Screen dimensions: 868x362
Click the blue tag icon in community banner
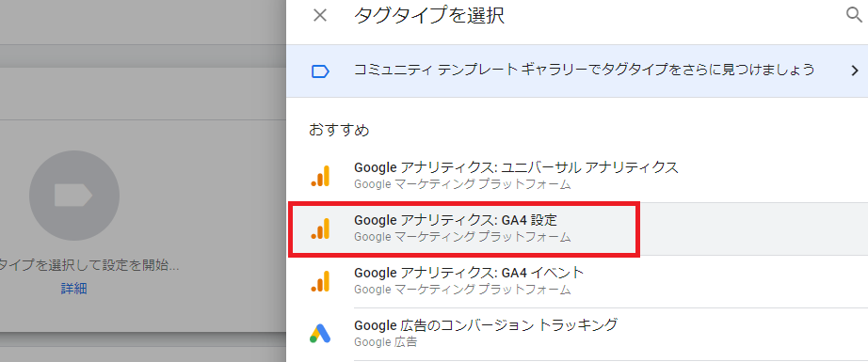click(320, 71)
